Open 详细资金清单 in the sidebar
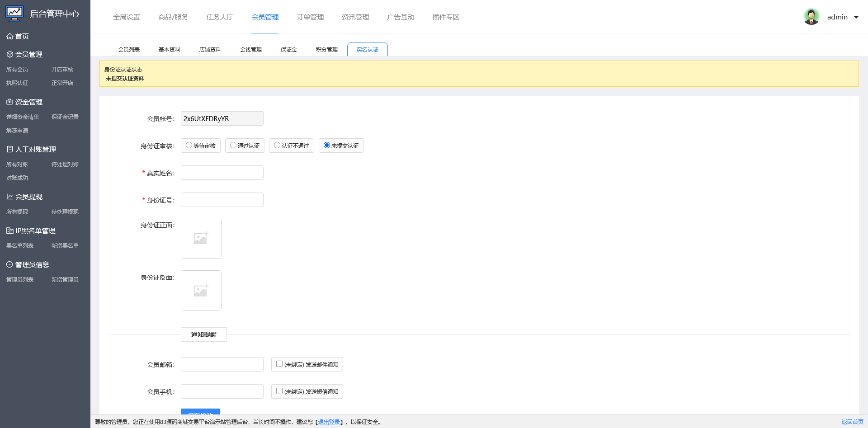Screen dimensions: 868x428 (x=23, y=117)
